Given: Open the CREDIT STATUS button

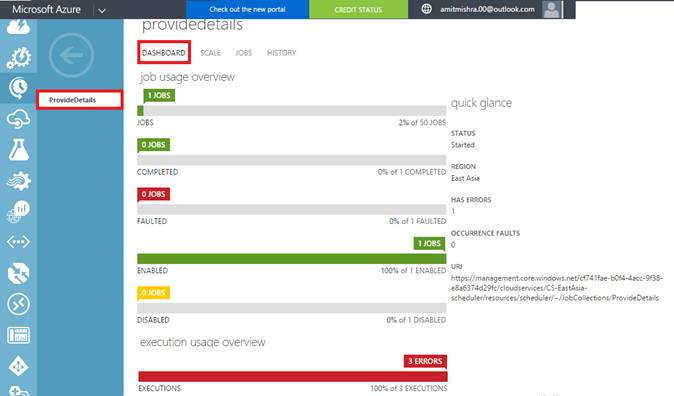Looking at the screenshot, I should pos(358,9).
